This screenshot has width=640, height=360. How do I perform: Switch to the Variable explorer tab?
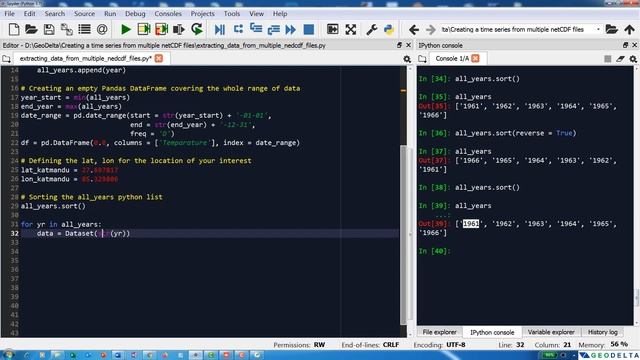(x=551, y=332)
